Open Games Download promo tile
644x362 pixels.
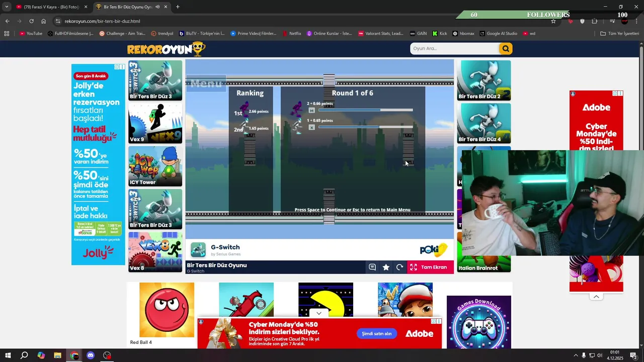pos(478,322)
